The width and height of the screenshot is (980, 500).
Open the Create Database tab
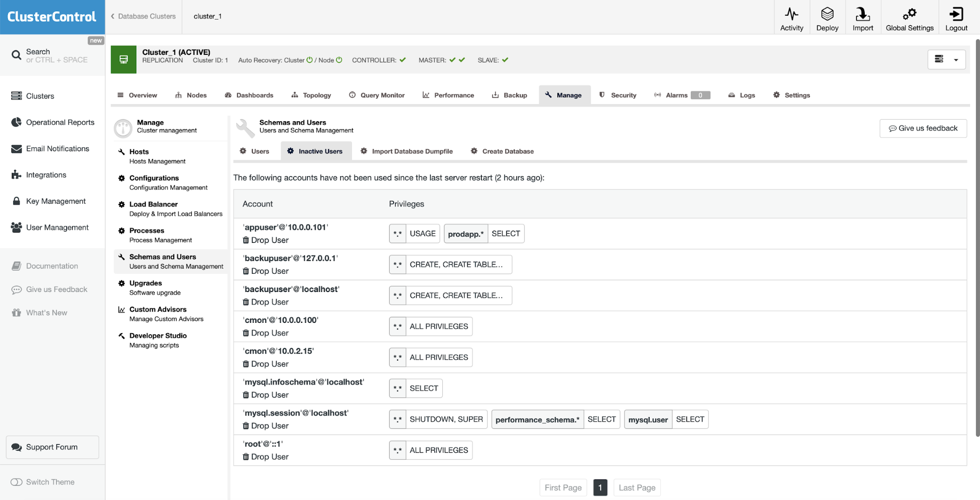(503, 151)
